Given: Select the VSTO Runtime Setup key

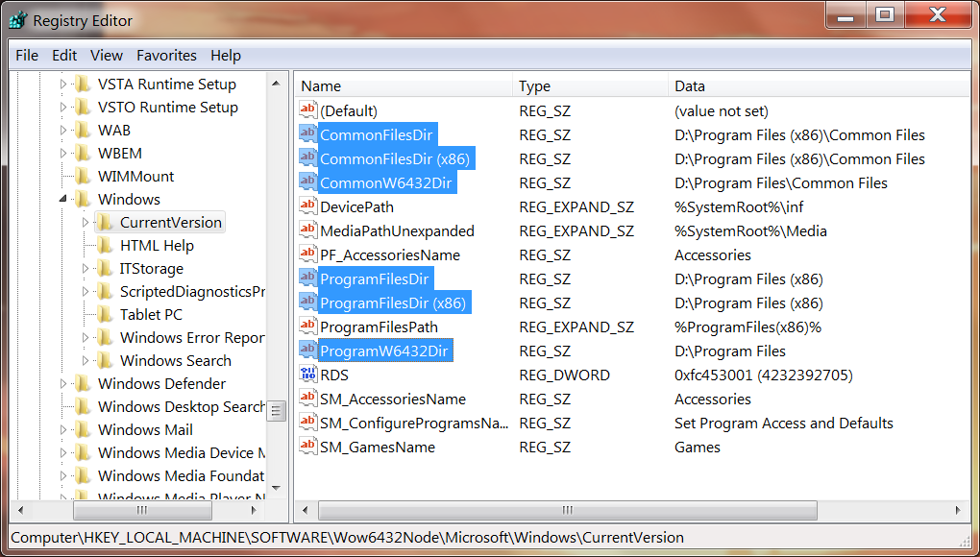Looking at the screenshot, I should (167, 107).
